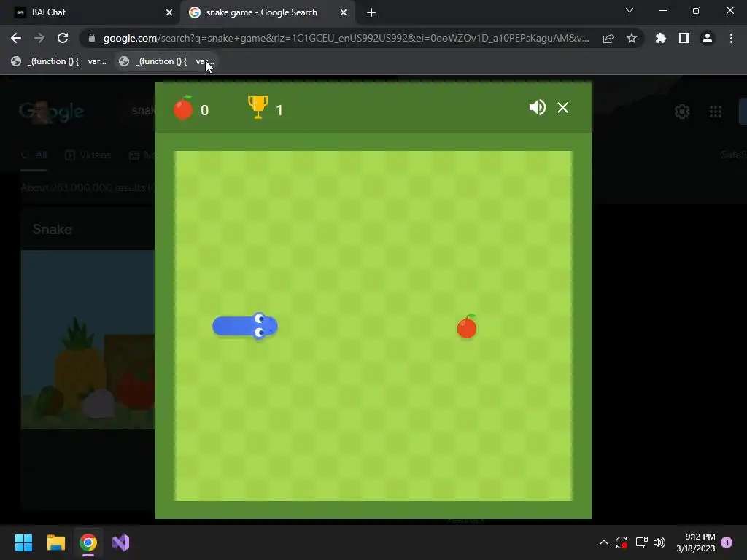Close the snake game search tab
747x560 pixels.
pyautogui.click(x=344, y=12)
